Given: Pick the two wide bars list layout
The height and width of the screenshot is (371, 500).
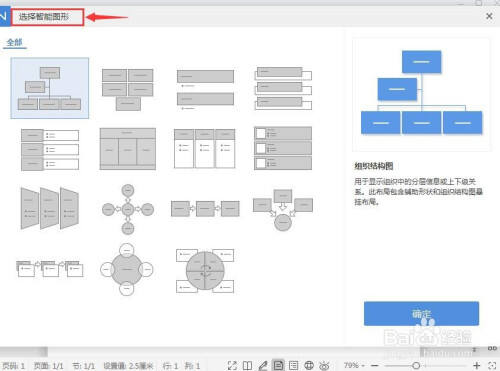Looking at the screenshot, I should 205,89.
